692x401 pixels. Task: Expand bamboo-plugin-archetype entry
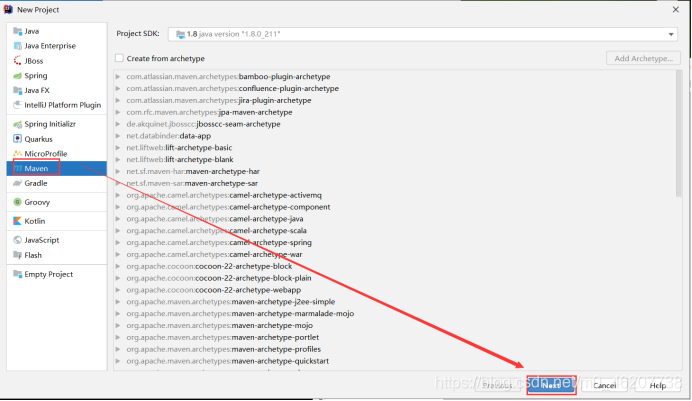tap(118, 76)
